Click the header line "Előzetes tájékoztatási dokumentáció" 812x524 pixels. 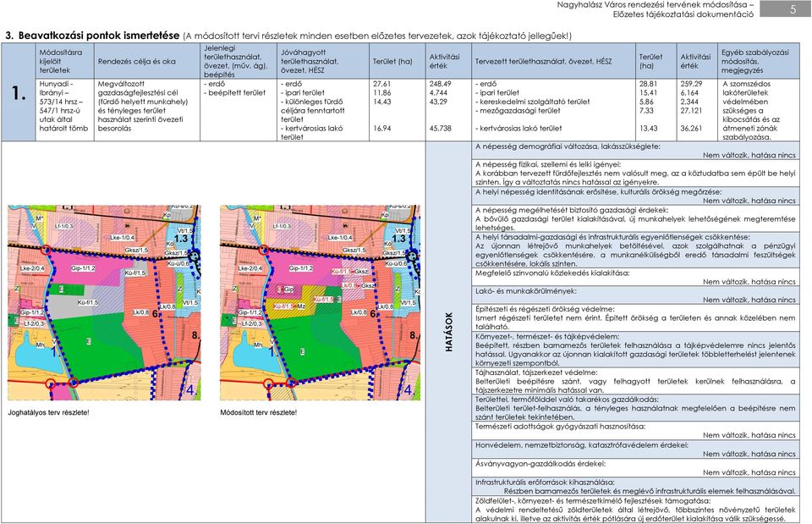[683, 14]
